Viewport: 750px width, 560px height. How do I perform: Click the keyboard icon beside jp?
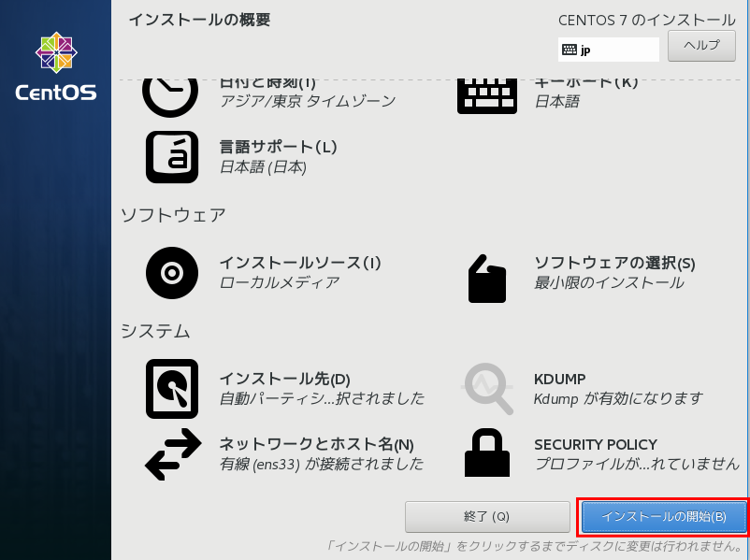(x=570, y=50)
